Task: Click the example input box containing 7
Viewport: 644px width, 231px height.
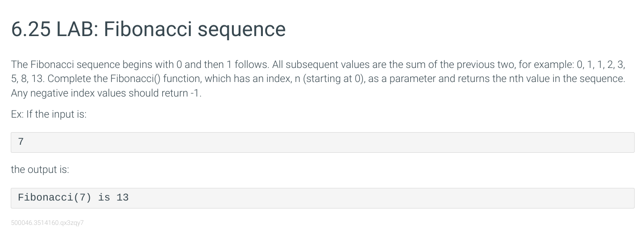Action: point(322,142)
